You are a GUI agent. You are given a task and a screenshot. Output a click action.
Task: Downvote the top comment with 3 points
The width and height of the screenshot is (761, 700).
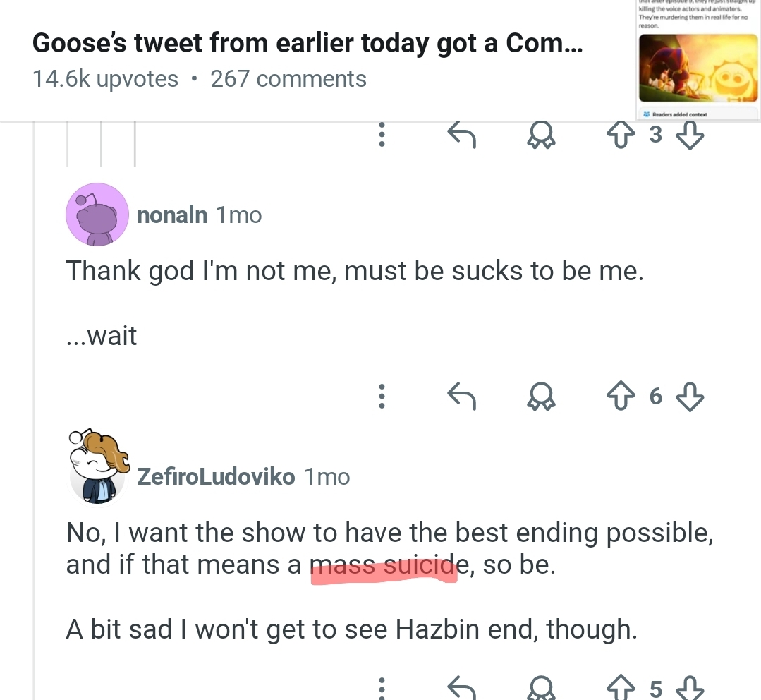click(x=690, y=135)
